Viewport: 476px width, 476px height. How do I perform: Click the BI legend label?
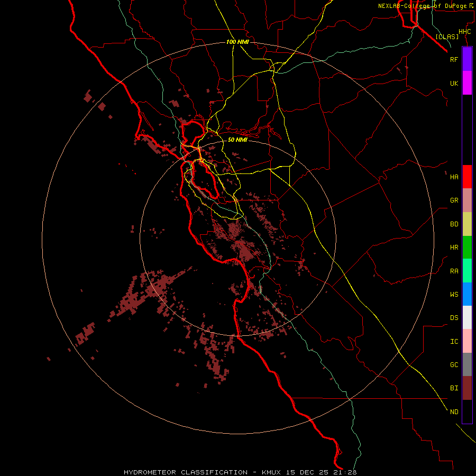pyautogui.click(x=454, y=388)
